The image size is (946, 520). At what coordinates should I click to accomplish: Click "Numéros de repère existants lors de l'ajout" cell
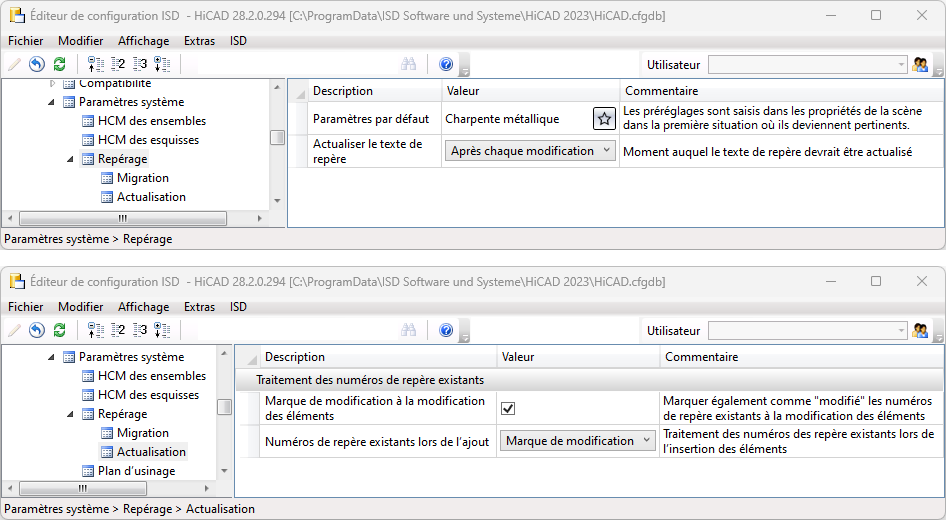tap(377, 442)
